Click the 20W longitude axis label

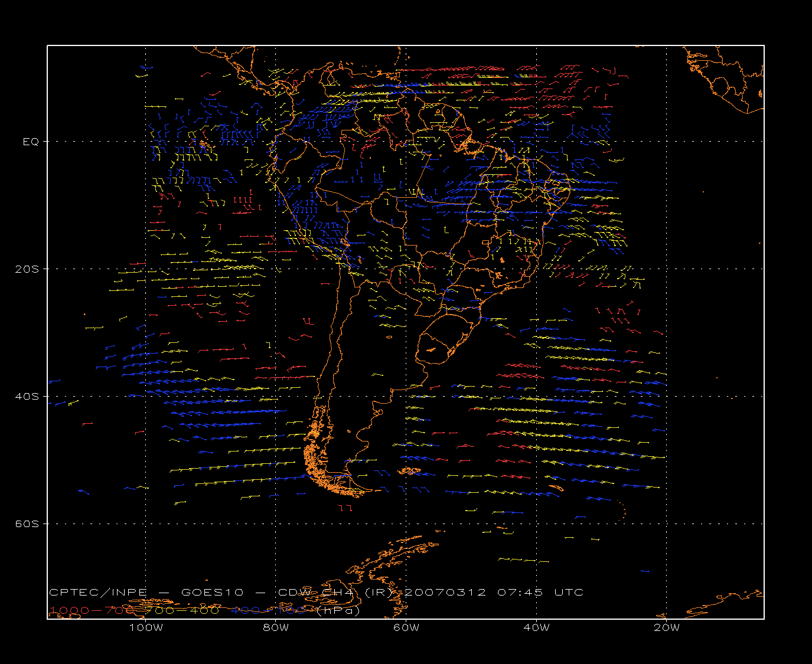coord(667,628)
